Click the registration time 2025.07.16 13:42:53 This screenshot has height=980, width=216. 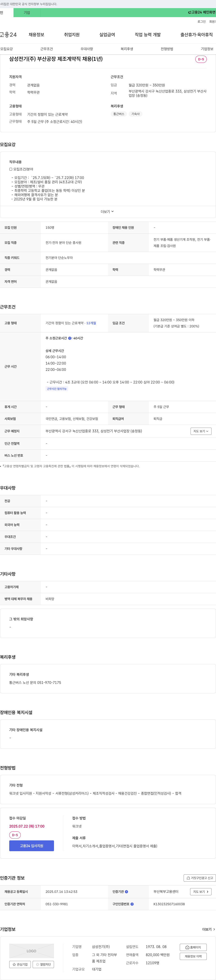[x=61, y=892]
